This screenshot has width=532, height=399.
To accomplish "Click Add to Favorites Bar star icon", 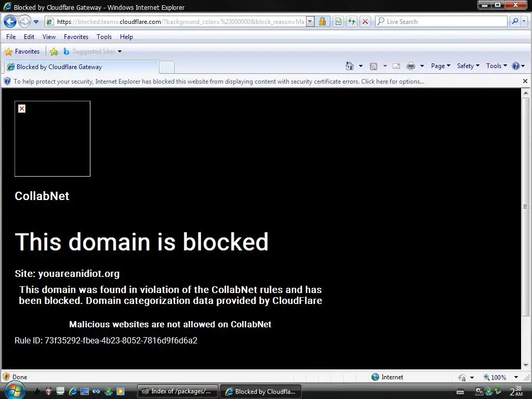I will [54, 51].
